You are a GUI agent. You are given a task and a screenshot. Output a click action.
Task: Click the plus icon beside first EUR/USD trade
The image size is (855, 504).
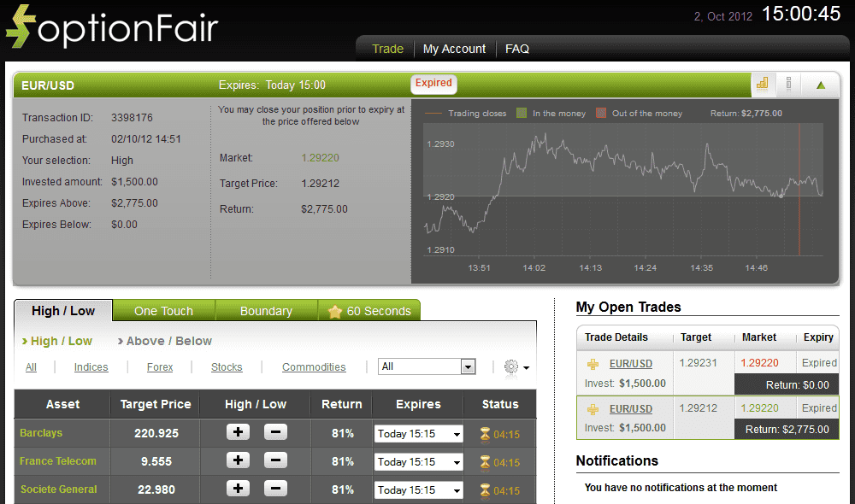pos(592,363)
